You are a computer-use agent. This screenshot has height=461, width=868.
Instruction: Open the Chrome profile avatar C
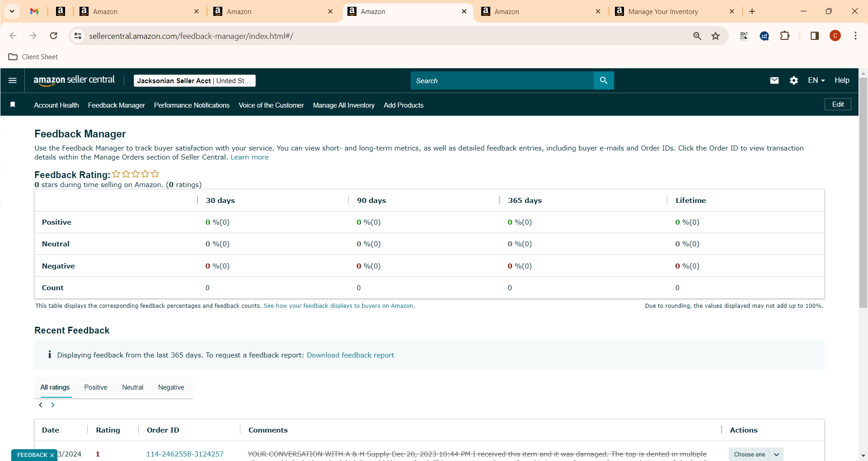835,36
